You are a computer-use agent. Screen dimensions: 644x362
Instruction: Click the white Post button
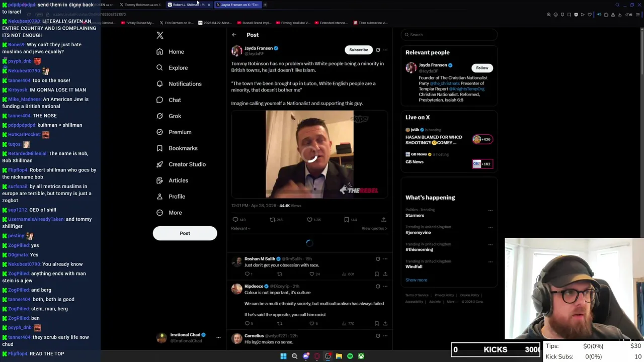[x=185, y=233]
